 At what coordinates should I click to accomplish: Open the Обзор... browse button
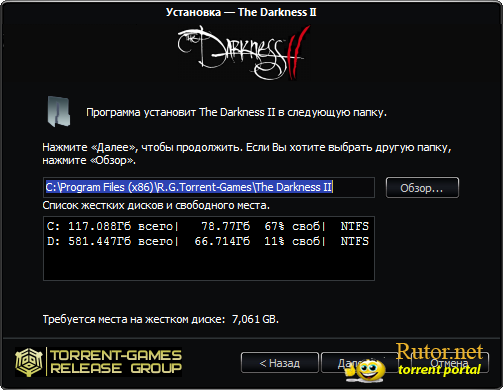point(422,188)
